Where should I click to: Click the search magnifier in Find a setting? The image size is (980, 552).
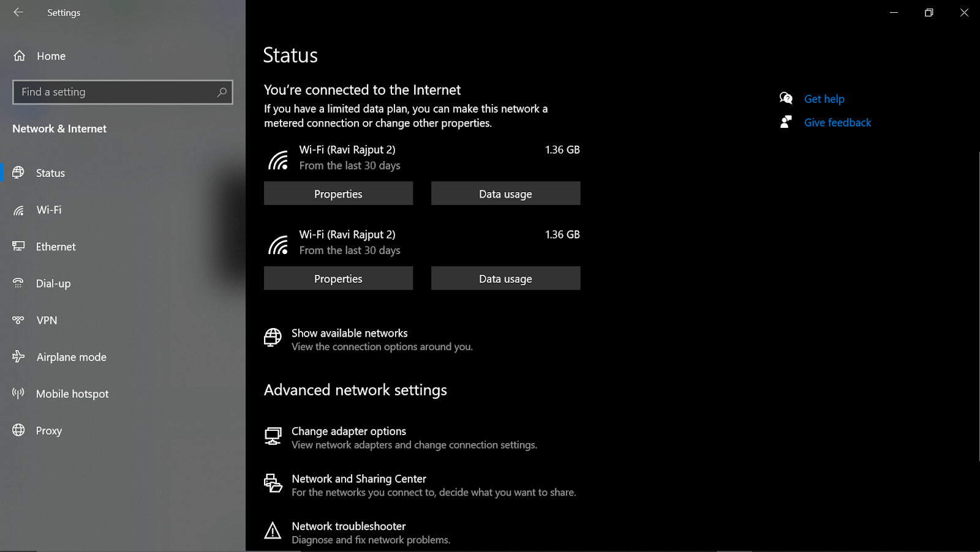tap(222, 92)
